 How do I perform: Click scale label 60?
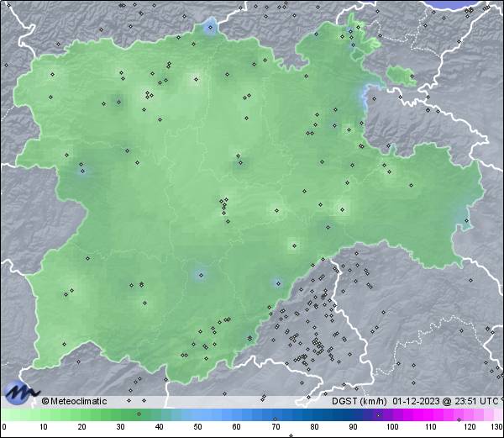pyautogui.click(x=236, y=427)
